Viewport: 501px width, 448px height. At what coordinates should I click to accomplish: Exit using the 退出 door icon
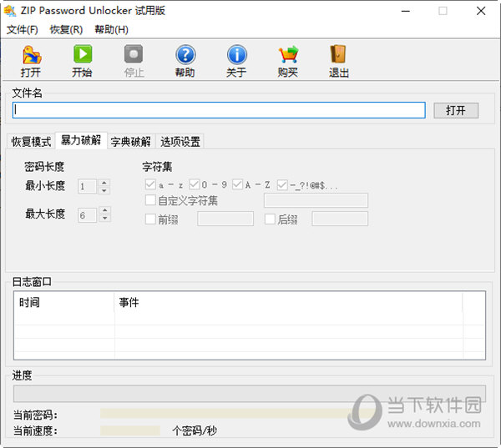(338, 54)
